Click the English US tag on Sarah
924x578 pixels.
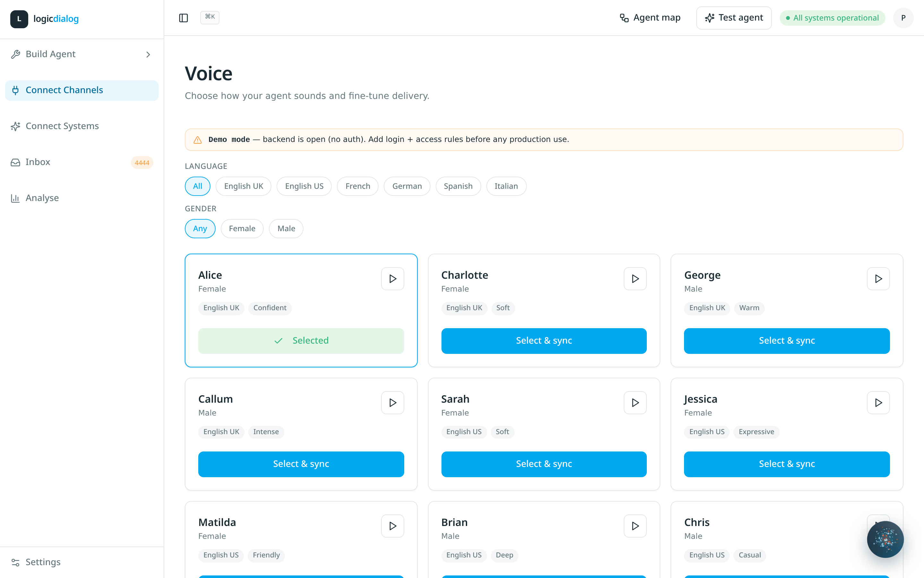pyautogui.click(x=464, y=432)
